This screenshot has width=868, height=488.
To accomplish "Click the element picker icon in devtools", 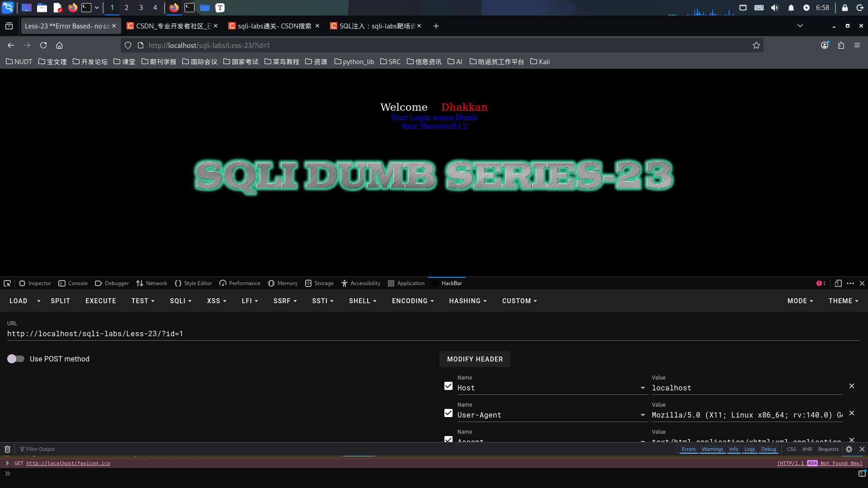I will tap(7, 283).
